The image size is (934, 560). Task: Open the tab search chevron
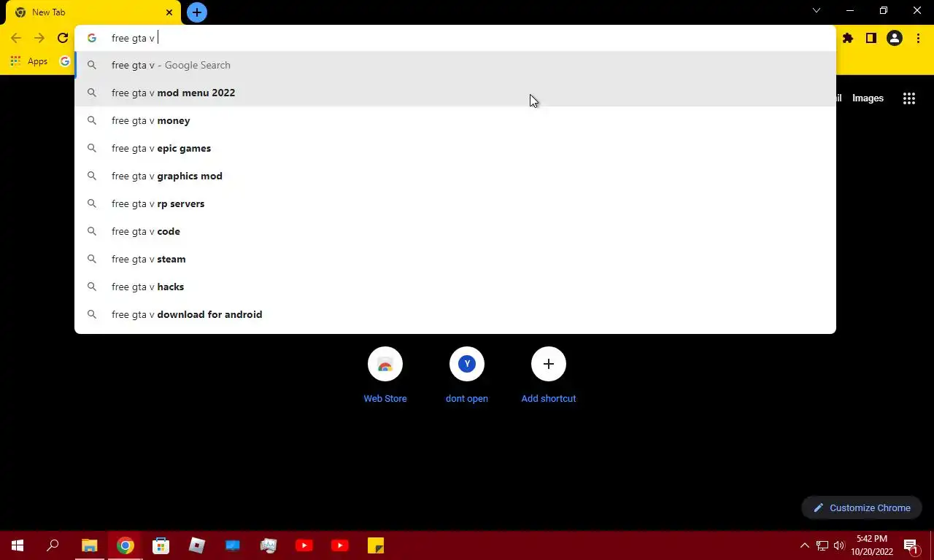(x=817, y=10)
